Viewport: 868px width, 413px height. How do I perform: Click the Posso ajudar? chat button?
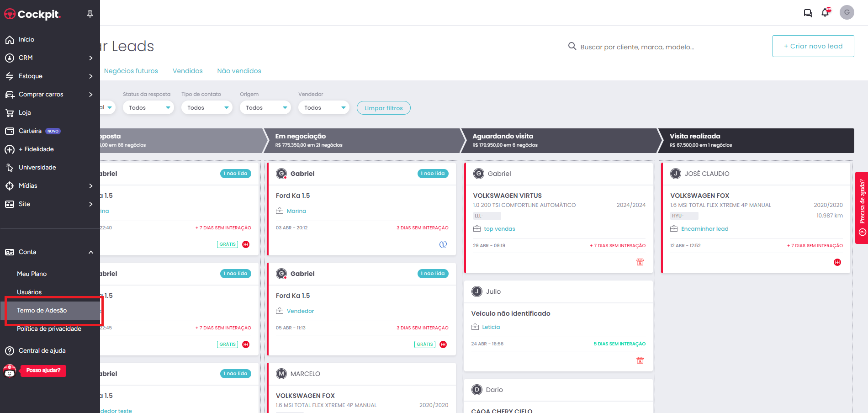43,371
